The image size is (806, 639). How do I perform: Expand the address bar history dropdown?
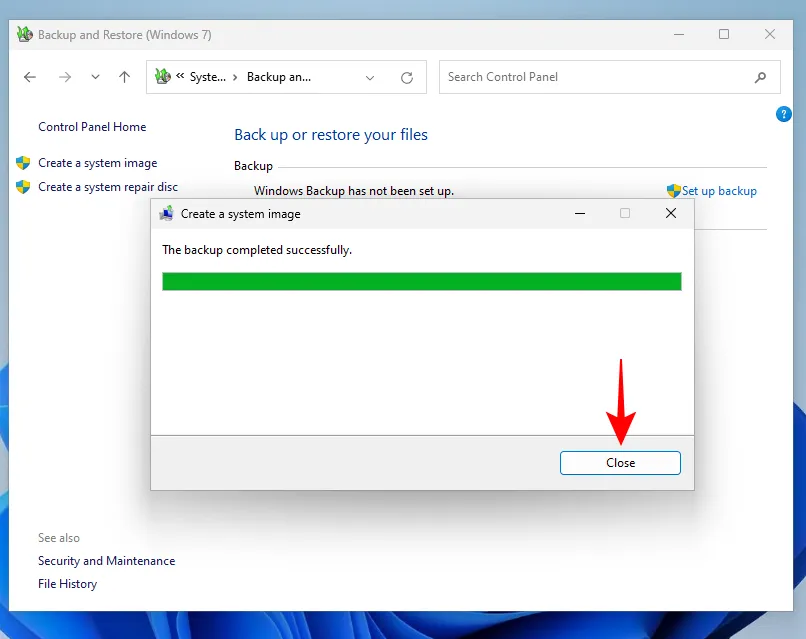(370, 78)
